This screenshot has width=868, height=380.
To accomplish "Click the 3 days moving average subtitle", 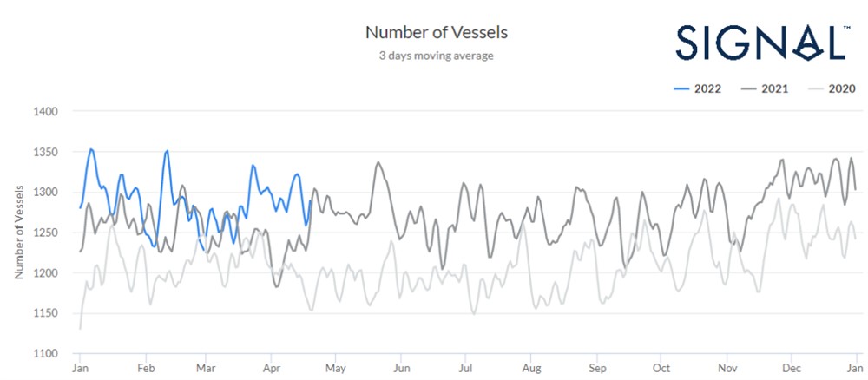I will click(436, 56).
